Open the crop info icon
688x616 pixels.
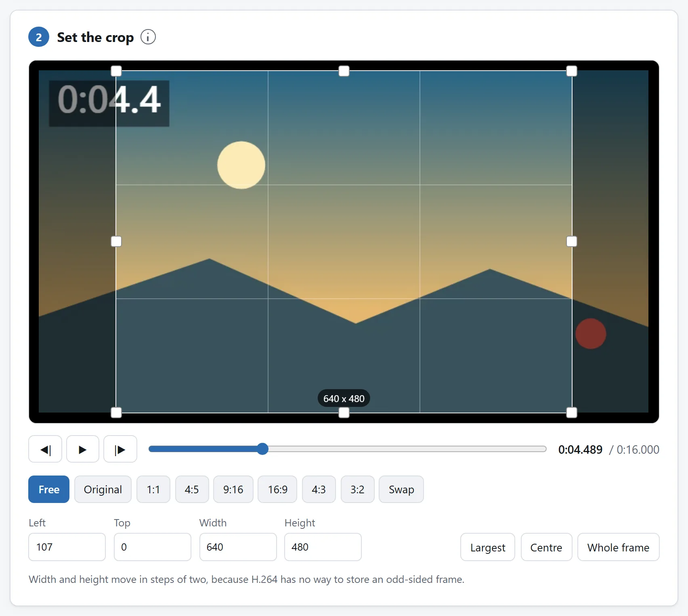click(x=148, y=37)
